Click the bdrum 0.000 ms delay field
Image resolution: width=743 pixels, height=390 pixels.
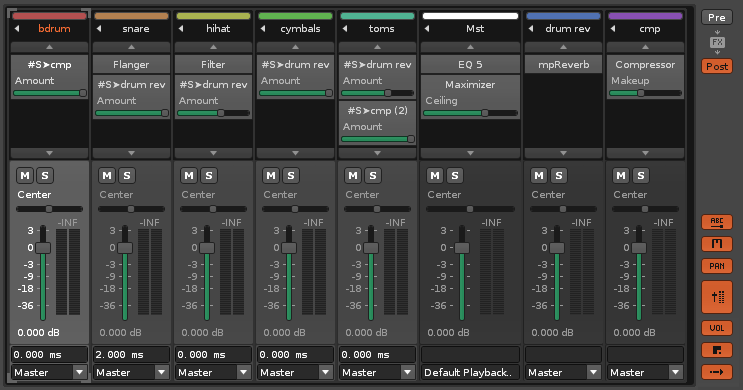[49, 354]
